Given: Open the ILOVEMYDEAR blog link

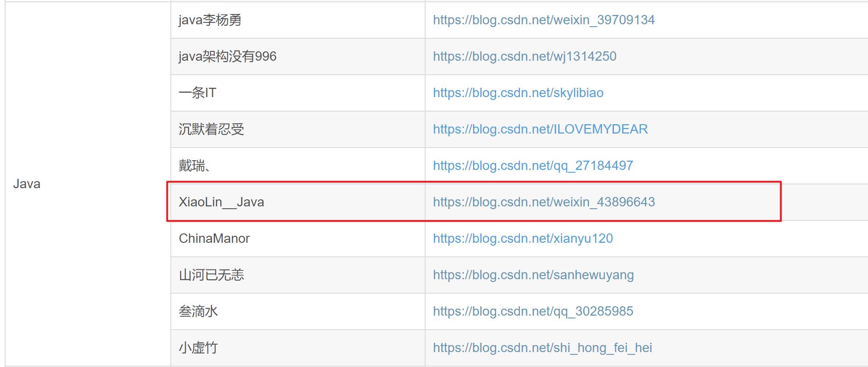Looking at the screenshot, I should pos(540,129).
